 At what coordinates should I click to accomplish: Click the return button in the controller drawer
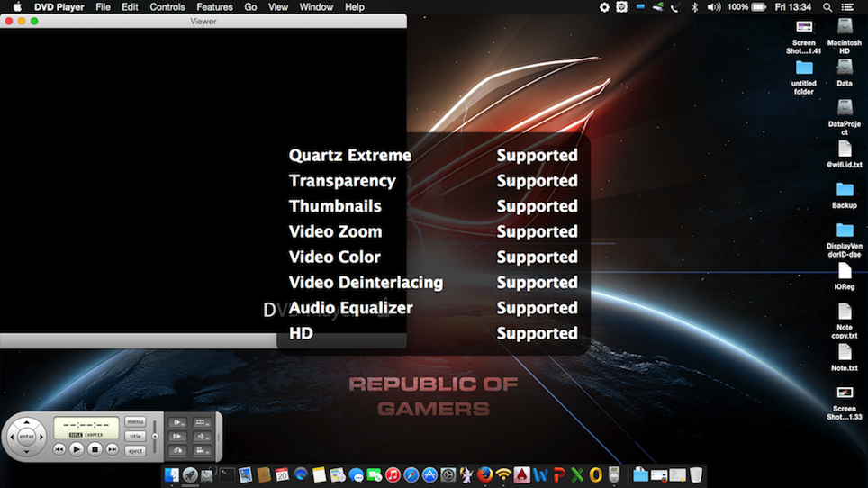pos(177,451)
